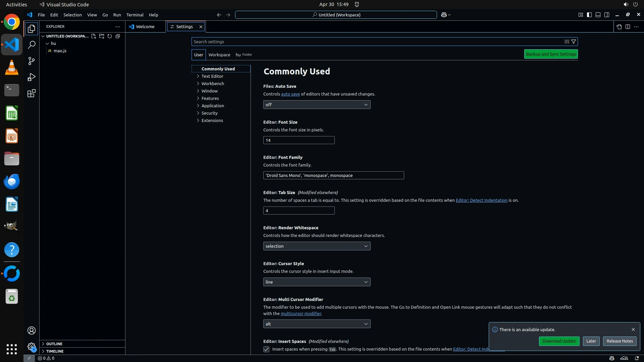
Task: Click the Download Update button
Action: [x=559, y=341]
